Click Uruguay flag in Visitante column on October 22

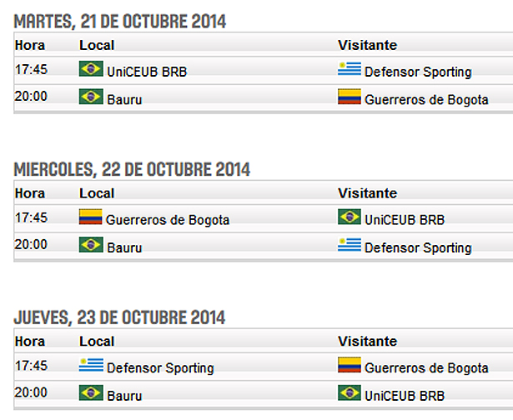point(350,246)
